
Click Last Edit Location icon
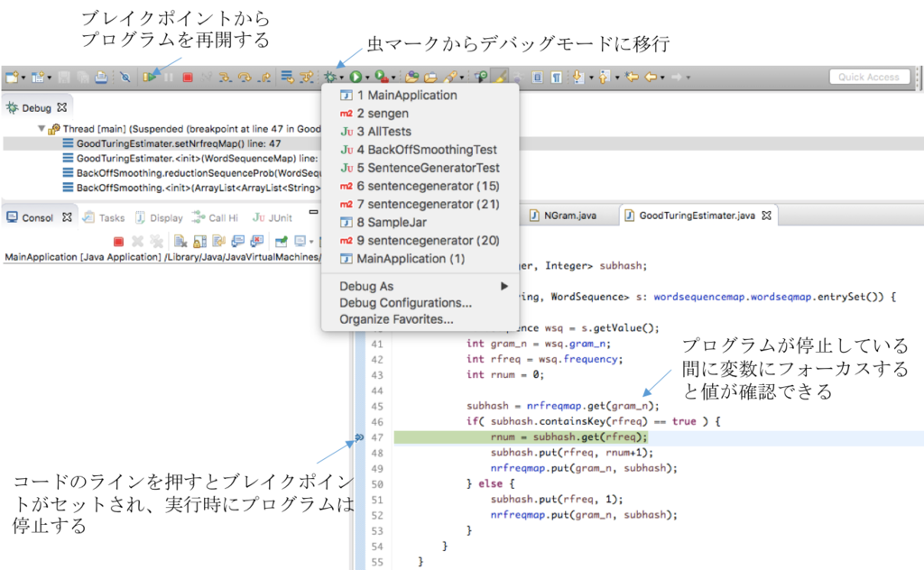point(632,77)
